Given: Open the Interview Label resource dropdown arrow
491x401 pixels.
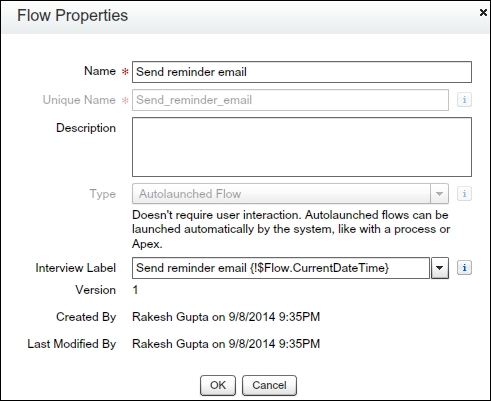Looking at the screenshot, I should point(440,268).
